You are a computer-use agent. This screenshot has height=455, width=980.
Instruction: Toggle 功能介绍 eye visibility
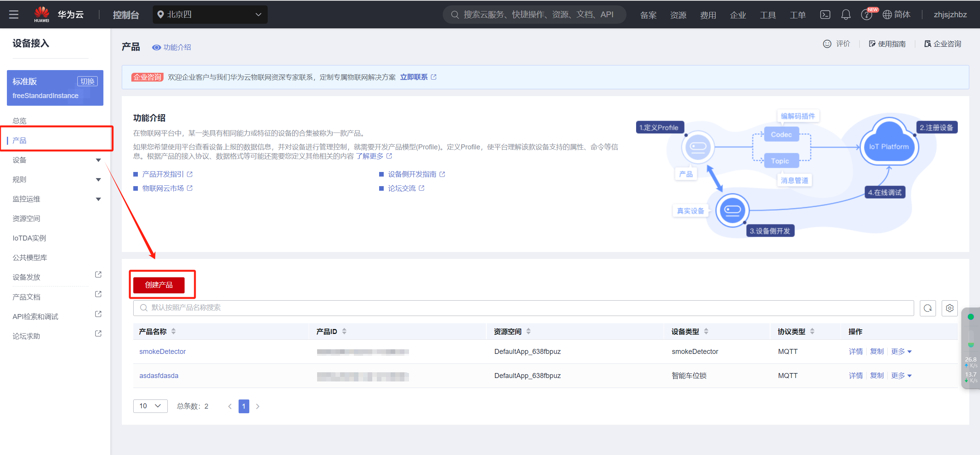pos(156,47)
